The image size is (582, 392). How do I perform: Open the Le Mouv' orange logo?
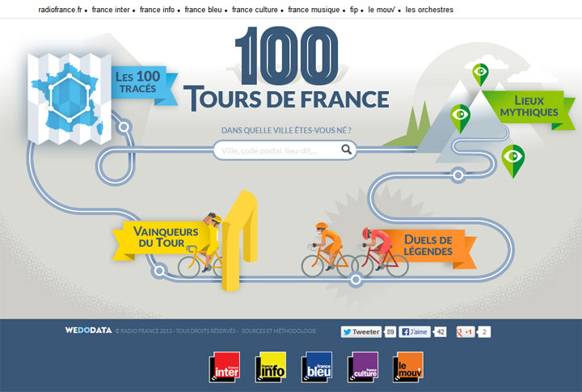[408, 367]
